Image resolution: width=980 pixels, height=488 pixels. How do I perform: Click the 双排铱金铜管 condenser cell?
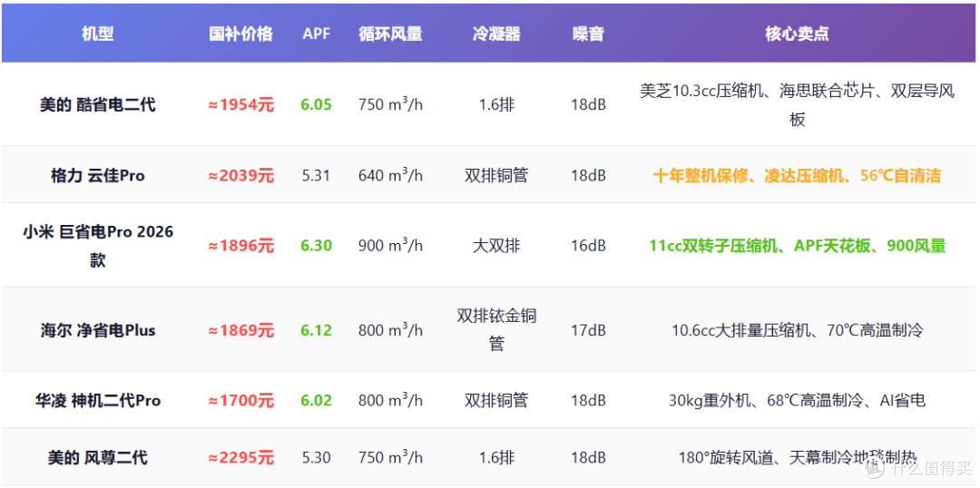(x=496, y=329)
